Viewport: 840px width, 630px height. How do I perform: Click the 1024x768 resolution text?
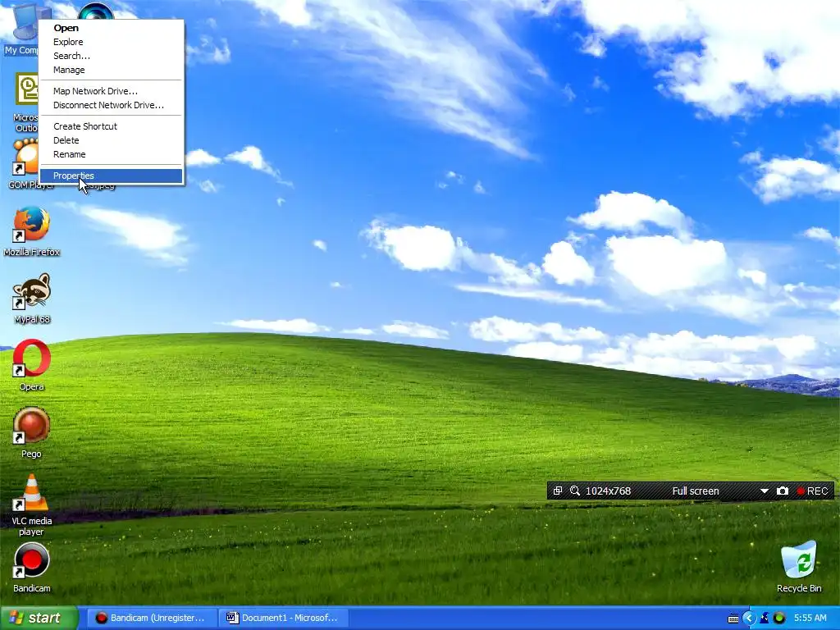point(608,491)
